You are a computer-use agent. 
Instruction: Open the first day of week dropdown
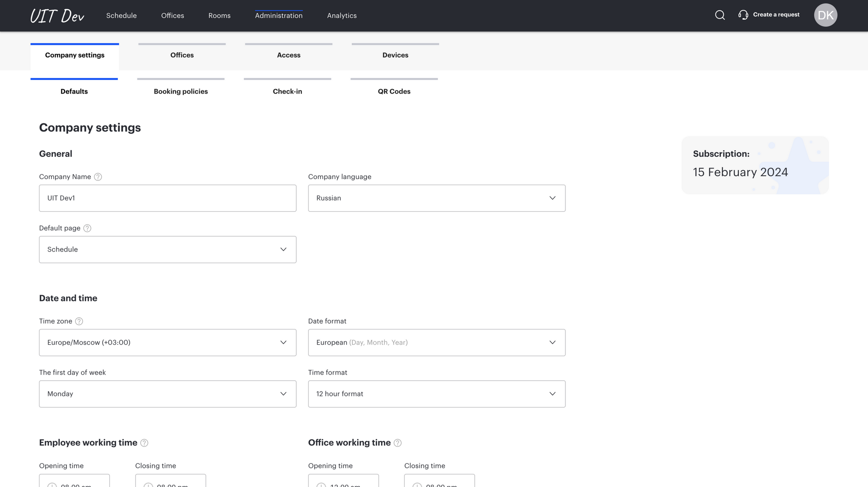pos(167,394)
